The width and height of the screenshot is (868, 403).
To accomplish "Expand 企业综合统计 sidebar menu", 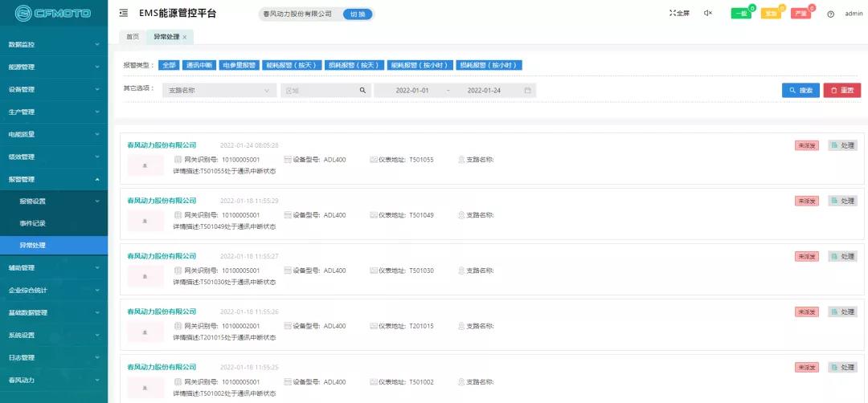I will tap(54, 291).
